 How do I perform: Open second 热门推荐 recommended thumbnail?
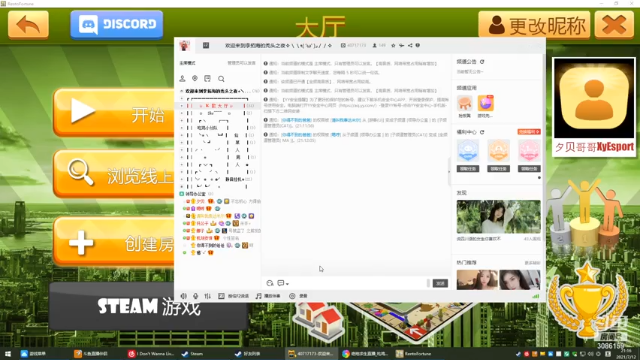(520, 280)
